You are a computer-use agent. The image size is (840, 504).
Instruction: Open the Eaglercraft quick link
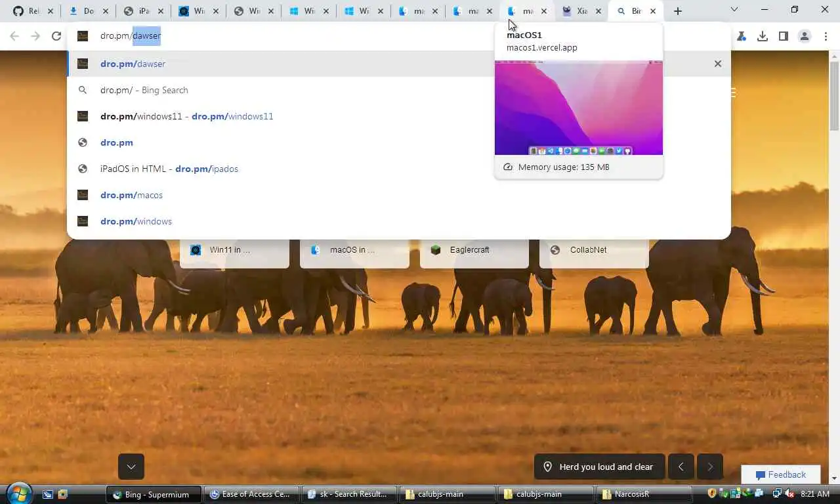click(474, 250)
